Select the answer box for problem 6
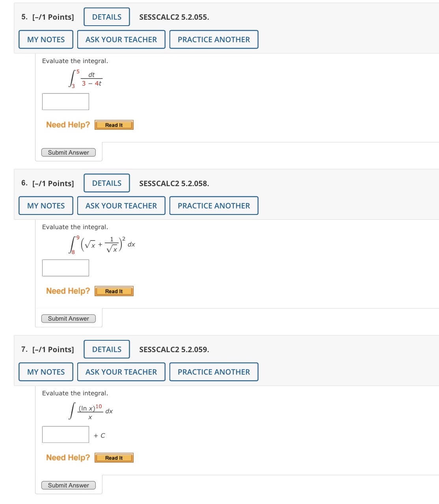This screenshot has height=504, width=439. (65, 268)
